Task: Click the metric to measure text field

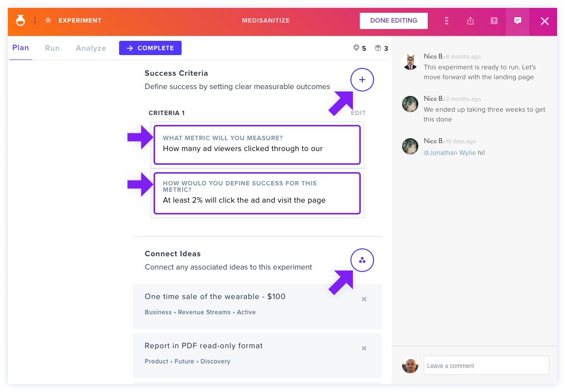Action: click(x=257, y=145)
